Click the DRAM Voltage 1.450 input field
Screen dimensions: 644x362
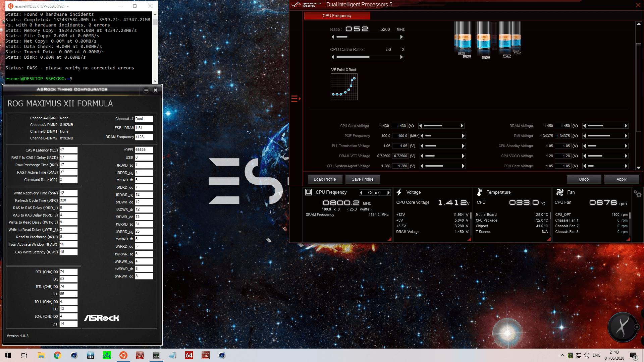(563, 126)
